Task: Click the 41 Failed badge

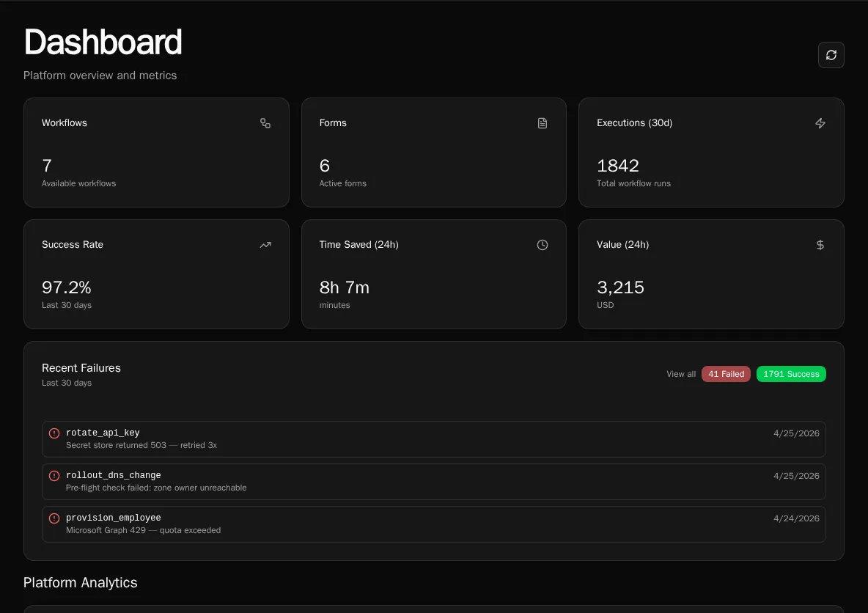Action: [x=726, y=374]
